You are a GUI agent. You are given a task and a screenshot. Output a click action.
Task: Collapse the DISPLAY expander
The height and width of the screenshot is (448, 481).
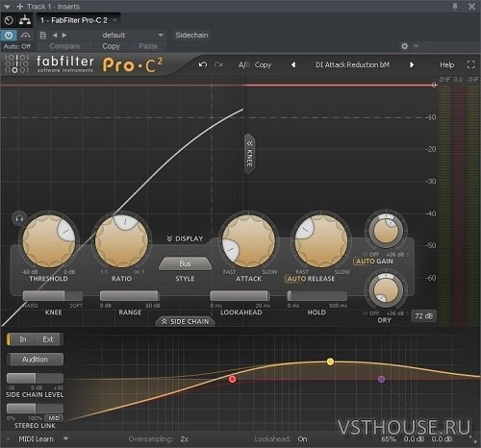[x=185, y=238]
